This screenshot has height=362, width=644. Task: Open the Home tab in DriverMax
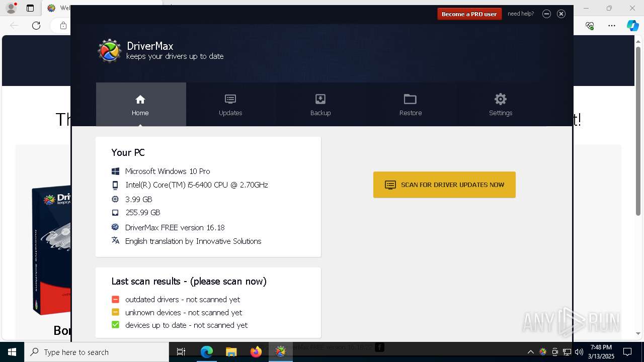[x=141, y=105]
